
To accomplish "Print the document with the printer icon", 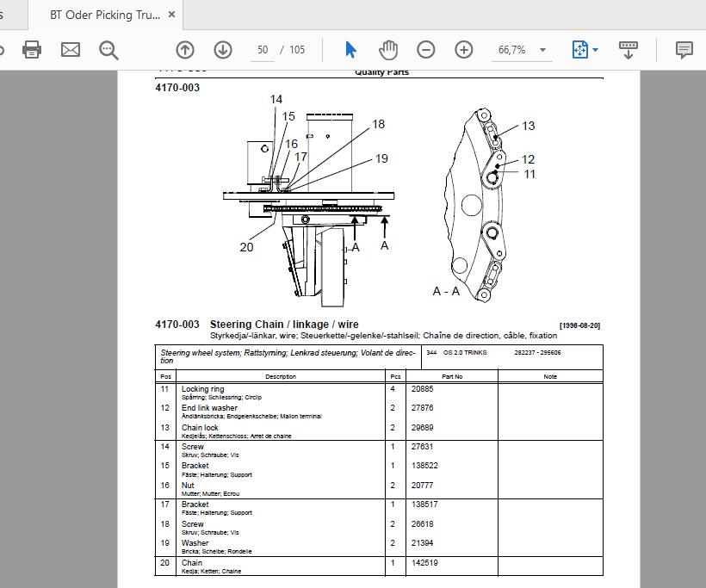I will tap(32, 50).
